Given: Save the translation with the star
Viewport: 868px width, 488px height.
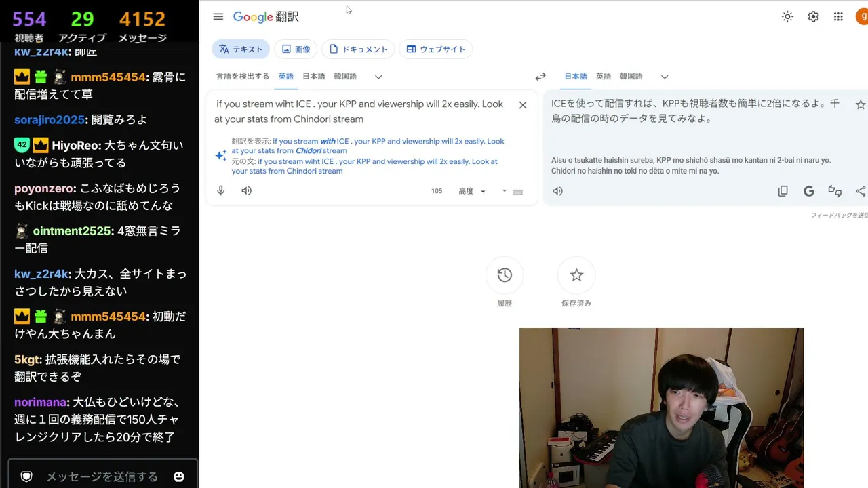Looking at the screenshot, I should point(861,105).
